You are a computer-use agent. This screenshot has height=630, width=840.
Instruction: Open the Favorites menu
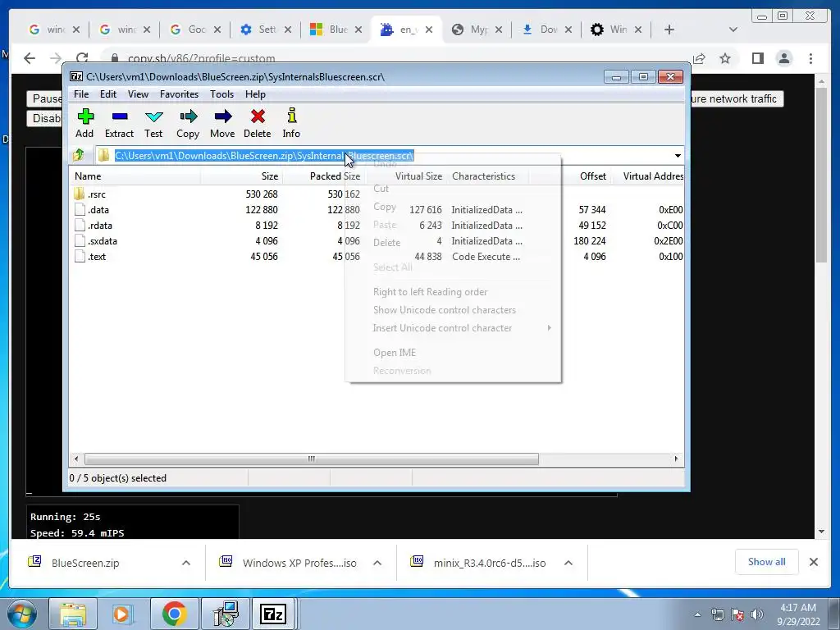(x=179, y=94)
